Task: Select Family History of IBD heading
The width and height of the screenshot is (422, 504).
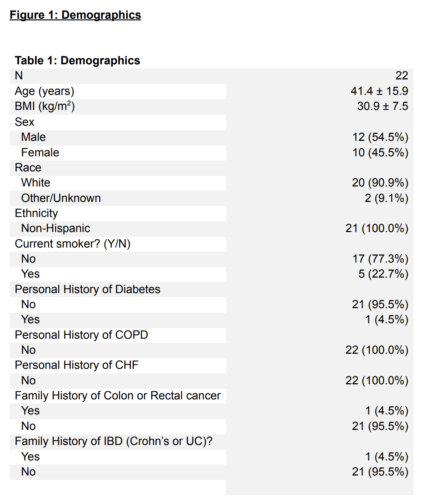Action: pos(114,441)
